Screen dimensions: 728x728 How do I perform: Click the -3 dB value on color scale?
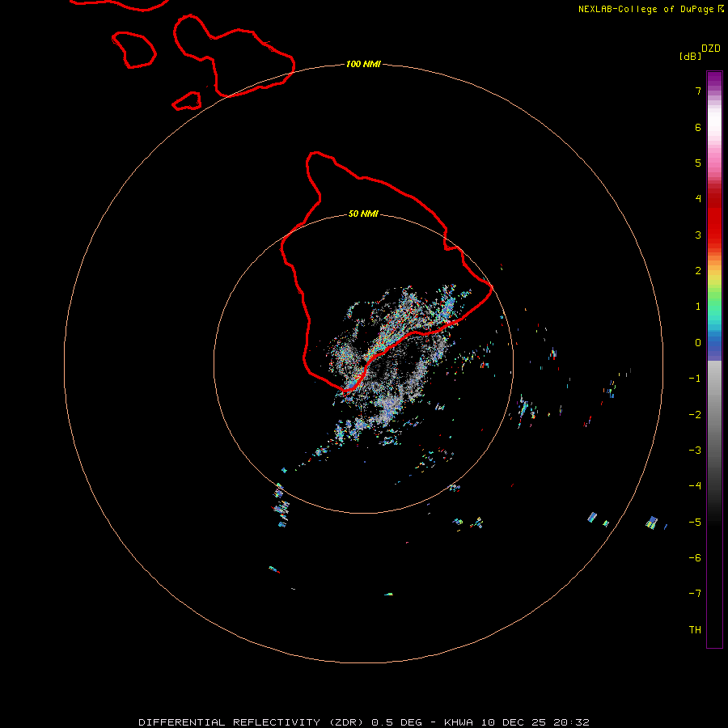(695, 451)
